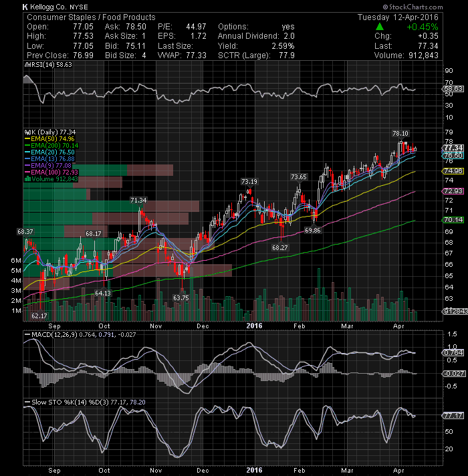This screenshot has height=476, width=468.
Task: Click the StockCharts.com attribution text
Action: coord(413,7)
